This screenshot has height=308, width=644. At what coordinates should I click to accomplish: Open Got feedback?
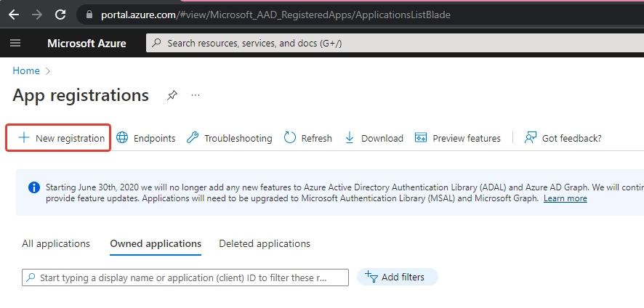[x=563, y=138]
